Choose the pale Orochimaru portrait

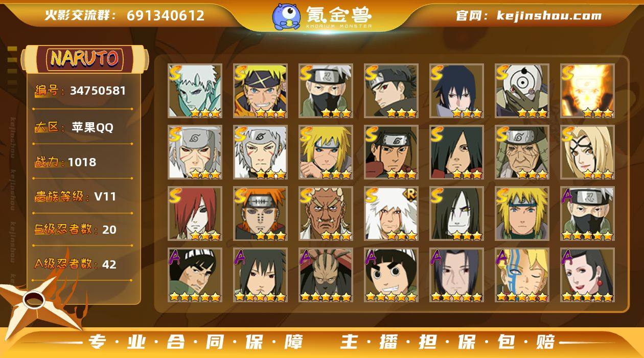click(x=456, y=213)
